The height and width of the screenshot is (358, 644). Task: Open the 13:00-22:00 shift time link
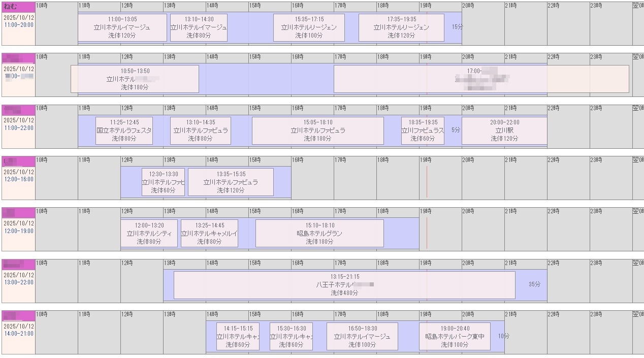(x=19, y=282)
